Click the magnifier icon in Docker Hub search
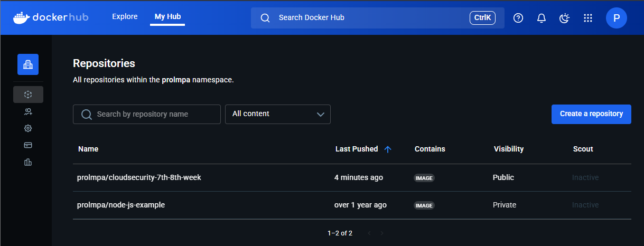Image resolution: width=644 pixels, height=246 pixels. pos(266,18)
